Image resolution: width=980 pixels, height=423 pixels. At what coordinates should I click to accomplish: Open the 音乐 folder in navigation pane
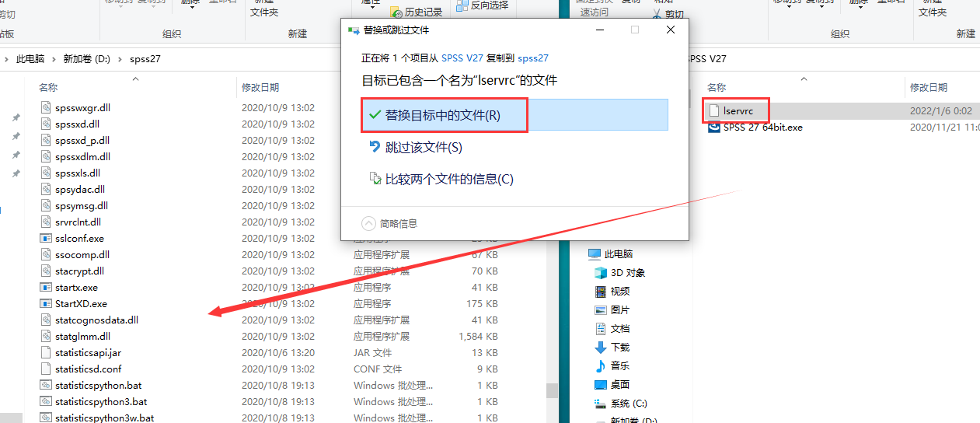point(601,366)
